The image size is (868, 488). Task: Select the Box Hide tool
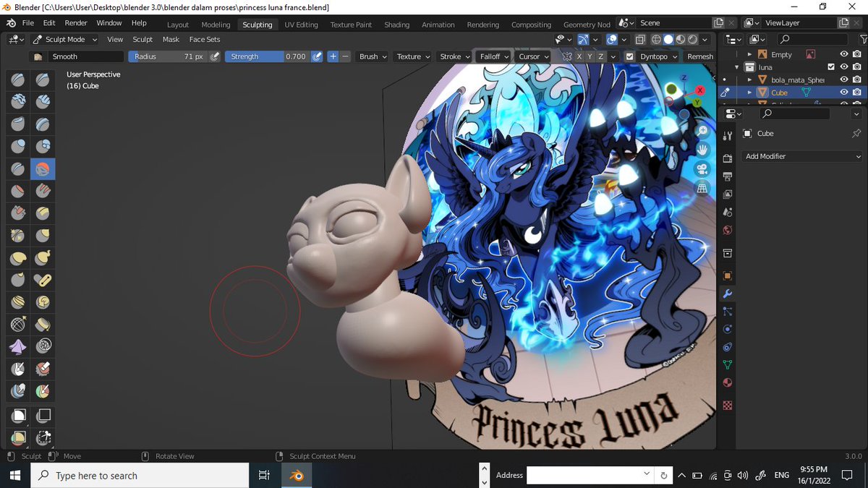[x=43, y=416]
